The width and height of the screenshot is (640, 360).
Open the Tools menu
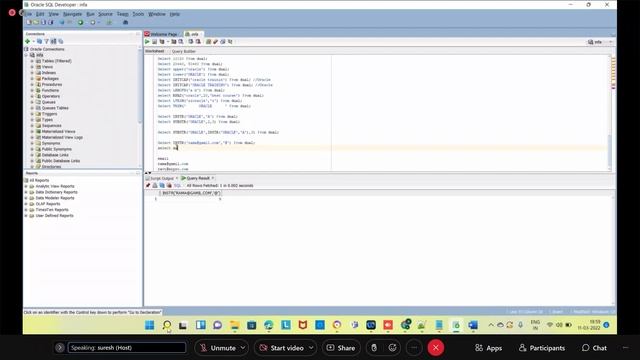coord(138,14)
